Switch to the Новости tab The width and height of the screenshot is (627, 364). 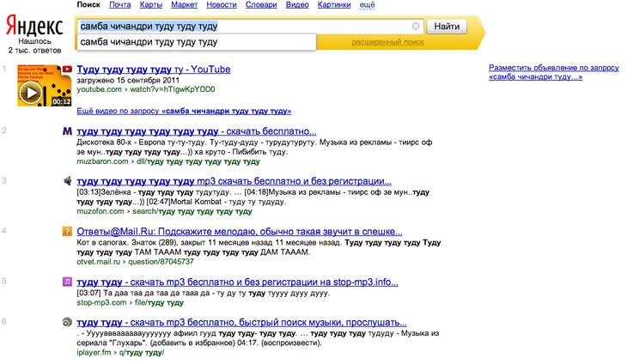click(222, 5)
